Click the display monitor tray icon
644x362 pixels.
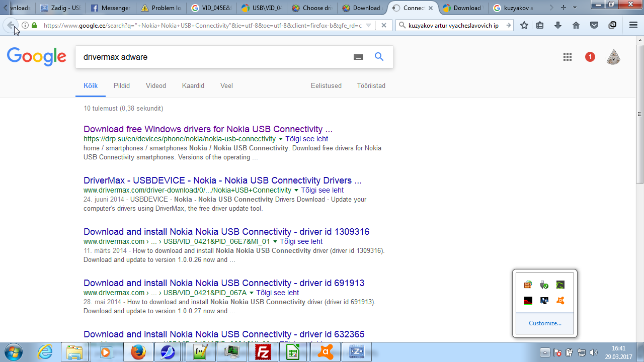544,301
